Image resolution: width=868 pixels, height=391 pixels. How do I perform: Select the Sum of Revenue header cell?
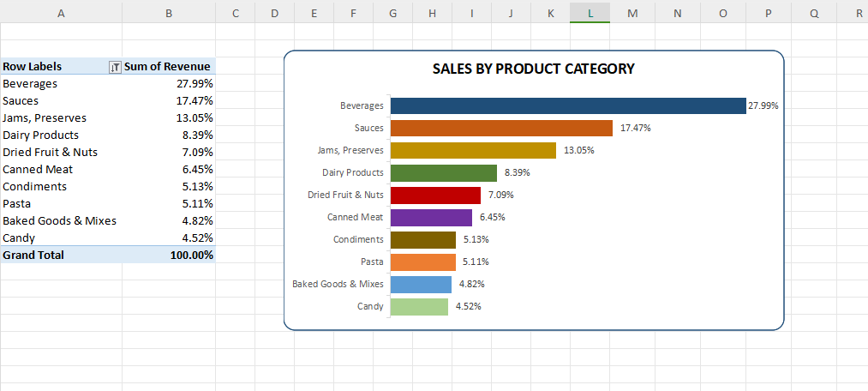coord(167,67)
